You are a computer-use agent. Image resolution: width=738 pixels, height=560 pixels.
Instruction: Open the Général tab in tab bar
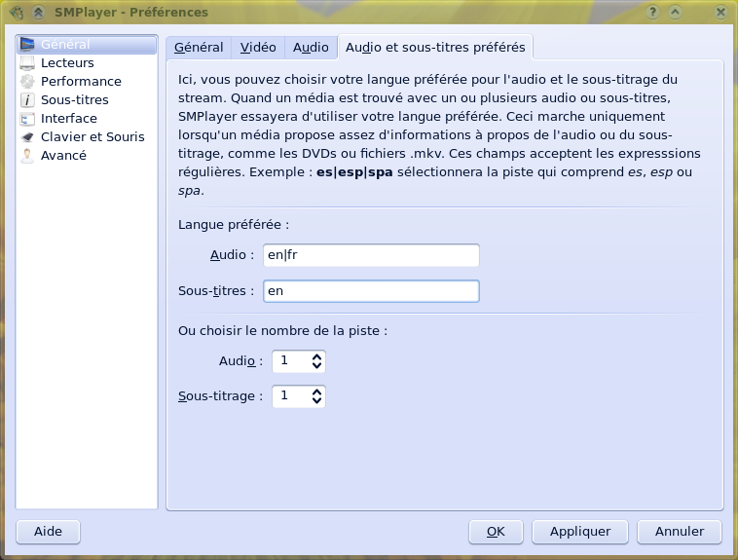pyautogui.click(x=199, y=47)
